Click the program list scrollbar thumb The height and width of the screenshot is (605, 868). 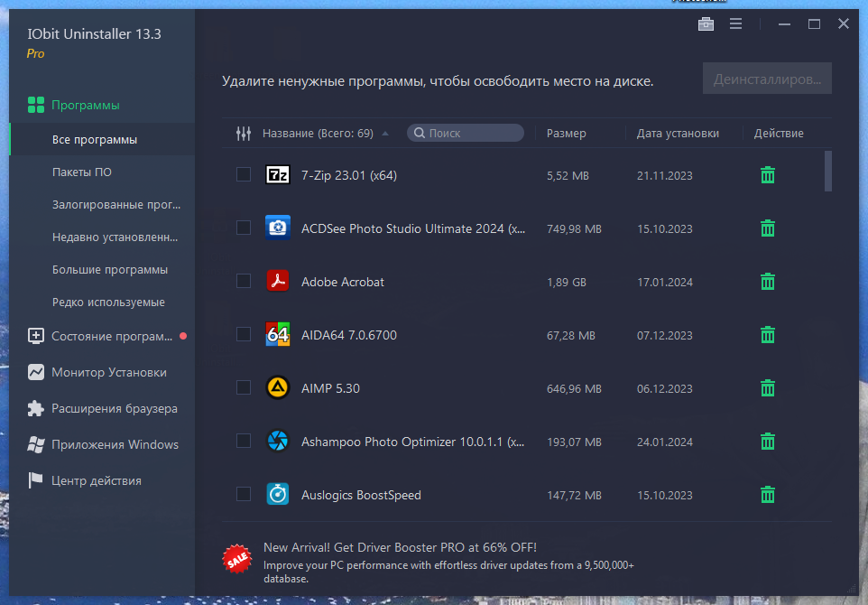pyautogui.click(x=828, y=172)
